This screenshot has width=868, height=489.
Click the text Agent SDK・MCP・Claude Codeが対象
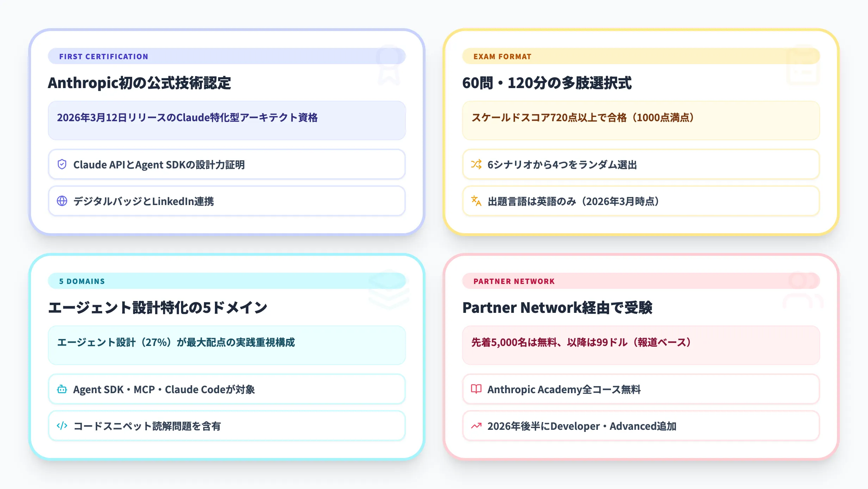coord(164,389)
